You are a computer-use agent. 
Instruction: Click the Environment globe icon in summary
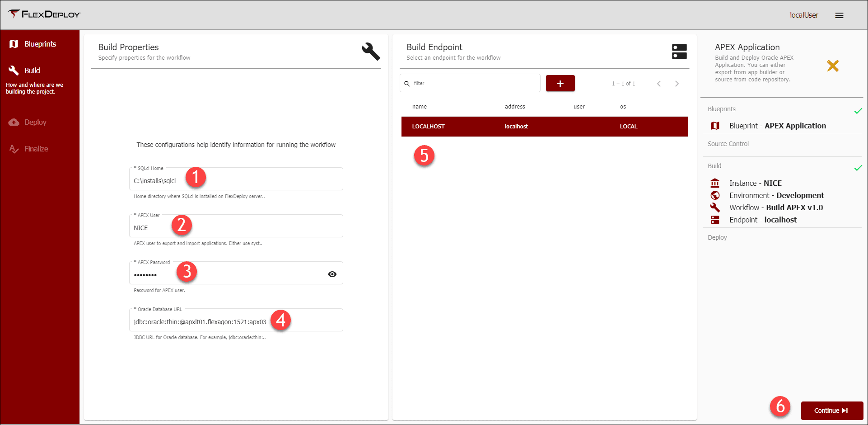pyautogui.click(x=715, y=195)
